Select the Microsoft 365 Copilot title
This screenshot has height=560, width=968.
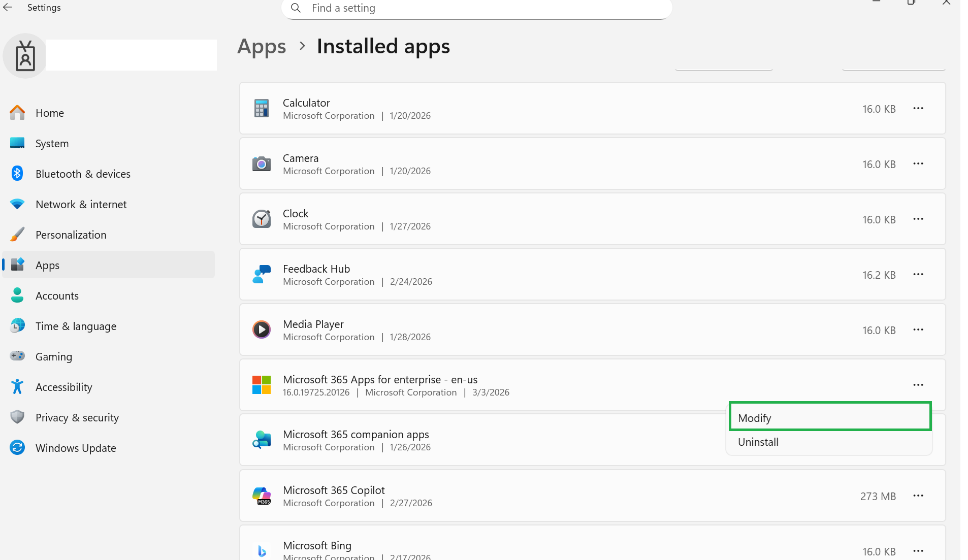[334, 490]
